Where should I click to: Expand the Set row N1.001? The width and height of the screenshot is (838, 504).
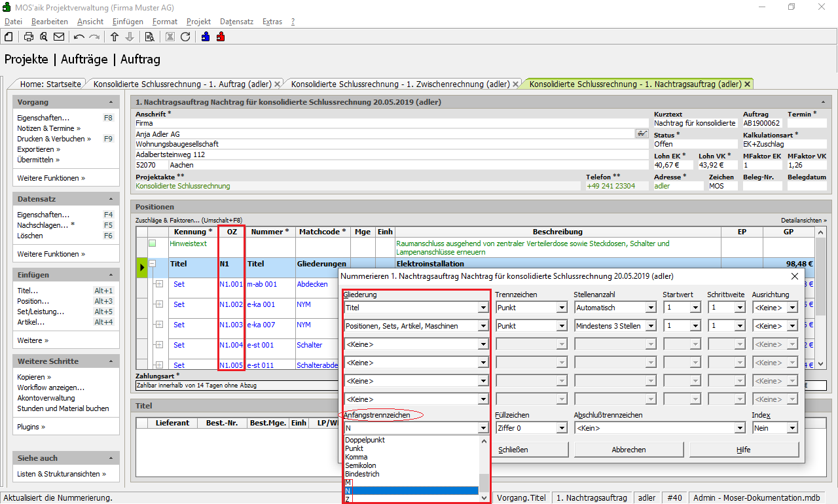(x=159, y=284)
